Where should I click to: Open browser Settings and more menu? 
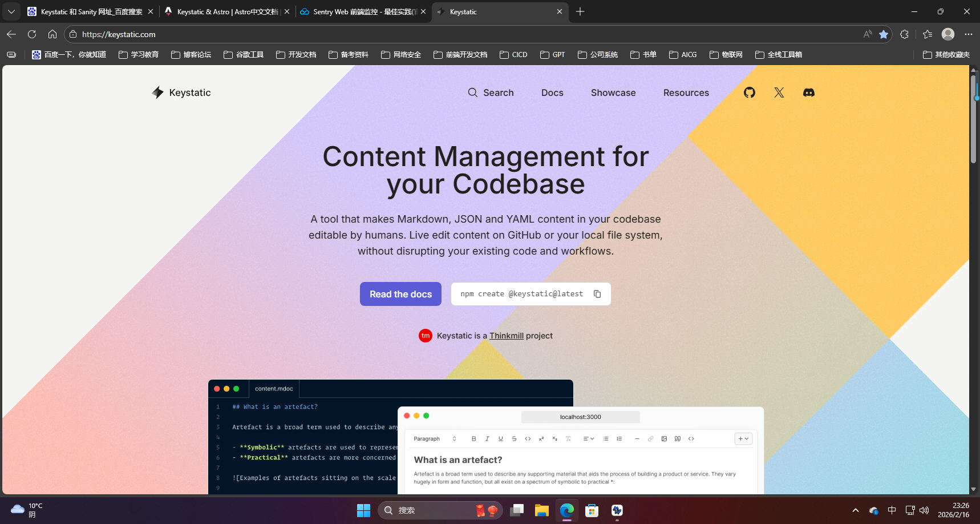tap(969, 34)
